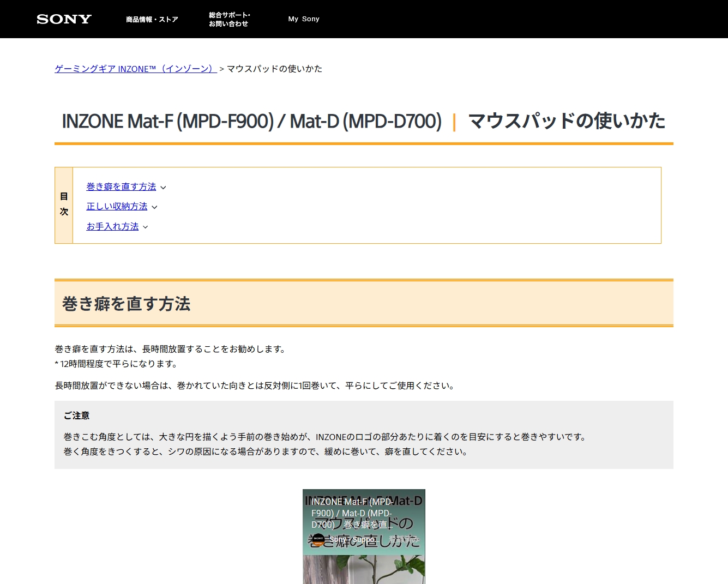Click chevron next to お手入れ方法

tap(145, 227)
